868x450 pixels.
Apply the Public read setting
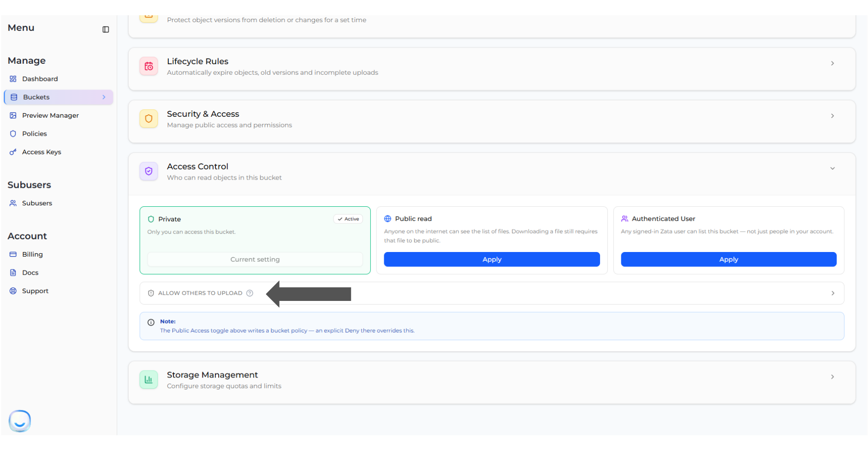(x=492, y=259)
